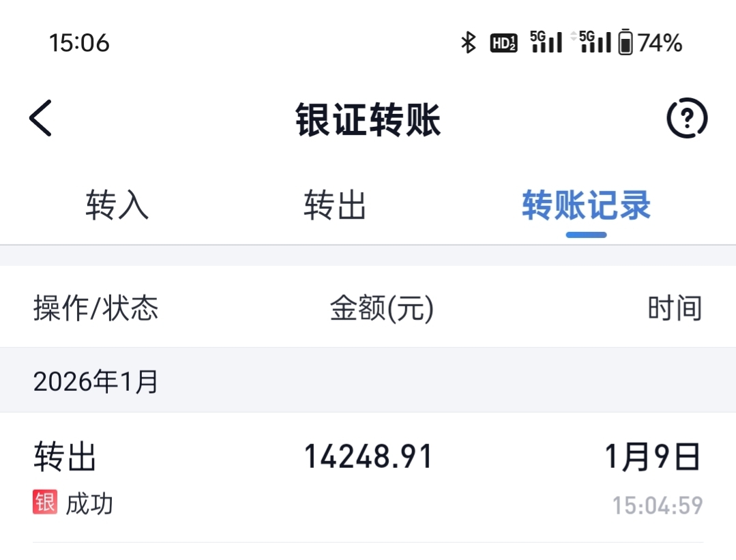Tap the Bluetooth status icon
Image resolution: width=736 pixels, height=560 pixels.
coord(468,43)
